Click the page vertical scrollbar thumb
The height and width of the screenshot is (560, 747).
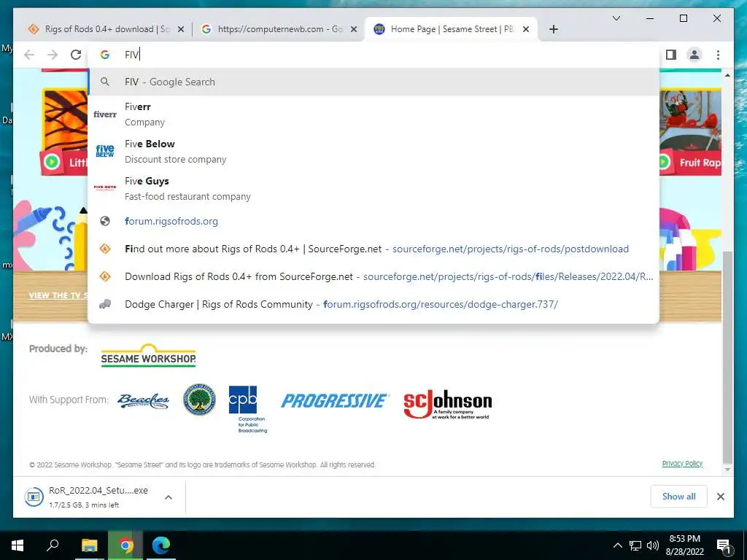coord(727,356)
